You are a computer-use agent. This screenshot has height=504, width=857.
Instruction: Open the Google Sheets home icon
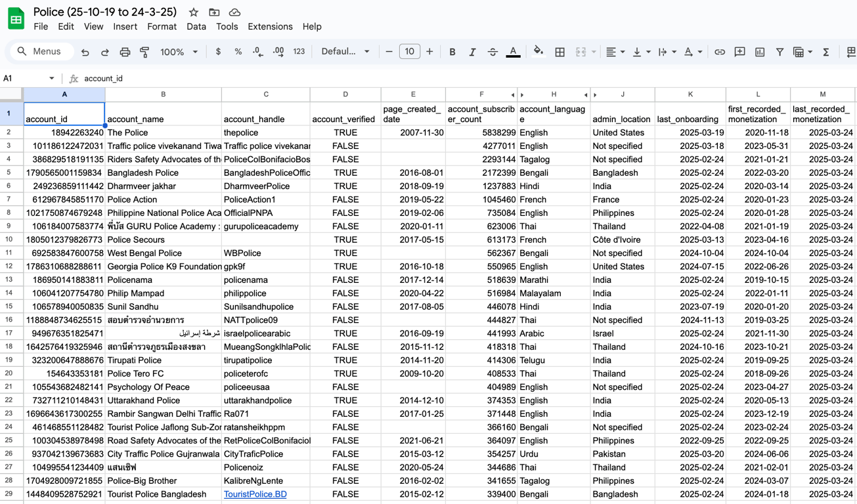[16, 18]
